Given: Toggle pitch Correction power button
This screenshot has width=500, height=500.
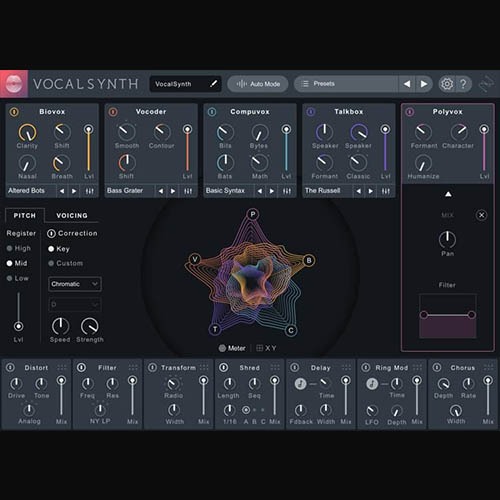Looking at the screenshot, I should (x=51, y=233).
